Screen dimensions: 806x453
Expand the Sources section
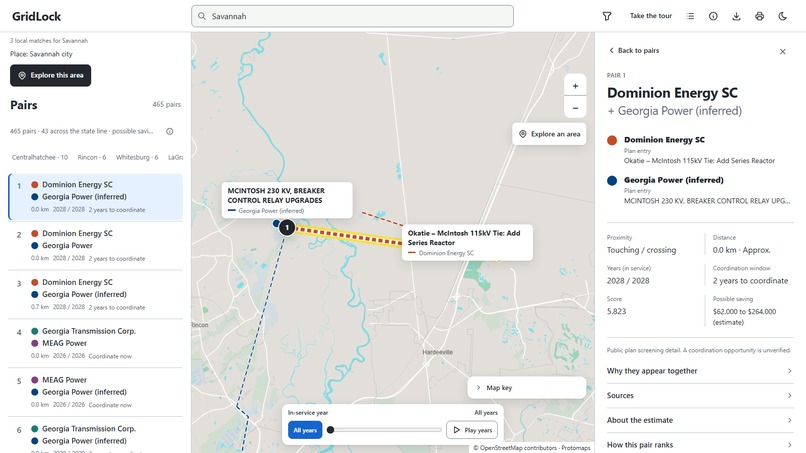point(700,395)
